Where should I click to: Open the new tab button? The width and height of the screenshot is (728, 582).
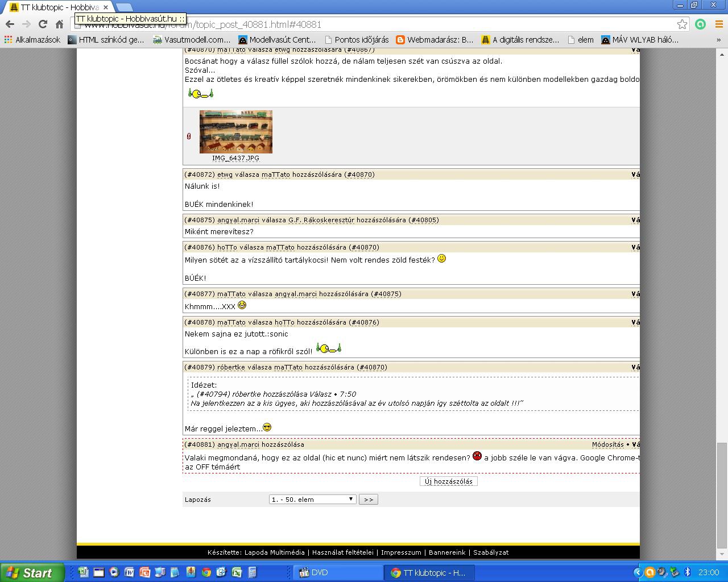click(124, 7)
